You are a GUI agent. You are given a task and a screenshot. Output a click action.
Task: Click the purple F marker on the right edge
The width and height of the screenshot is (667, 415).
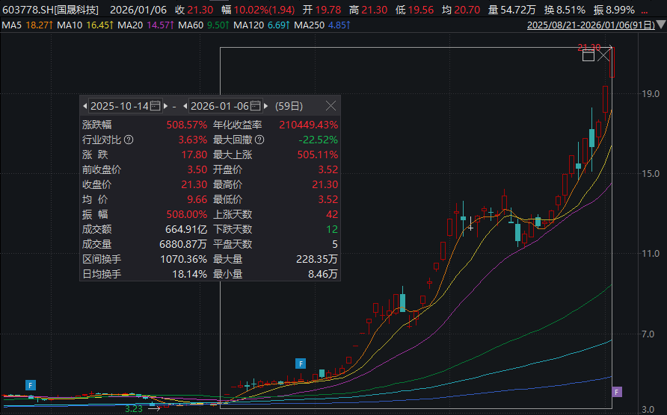tap(617, 391)
